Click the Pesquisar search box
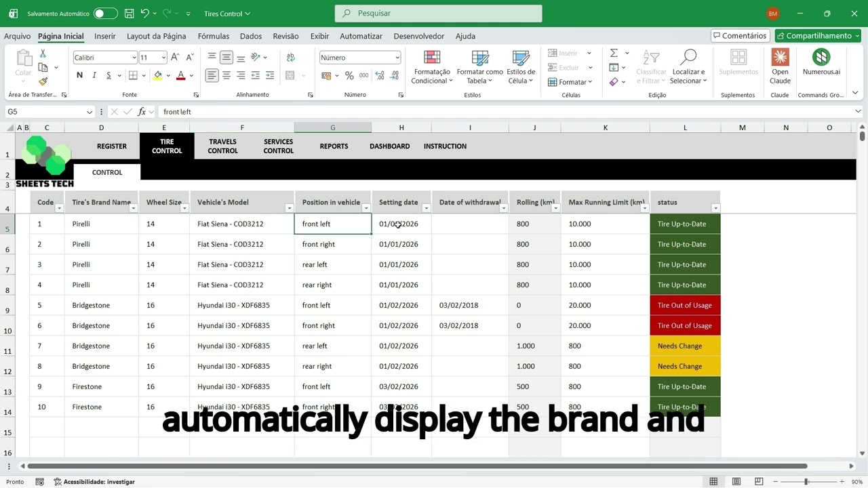868x488 pixels. pos(439,13)
